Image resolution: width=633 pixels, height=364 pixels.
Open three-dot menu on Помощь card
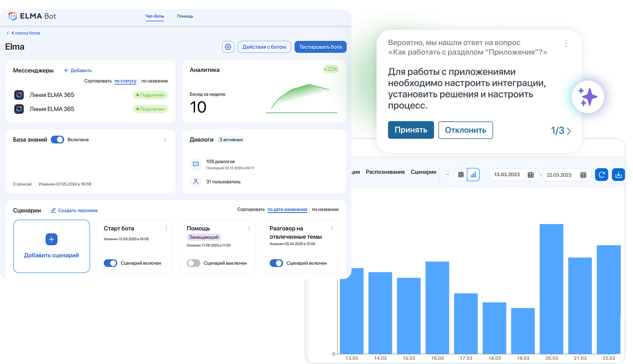pos(249,228)
